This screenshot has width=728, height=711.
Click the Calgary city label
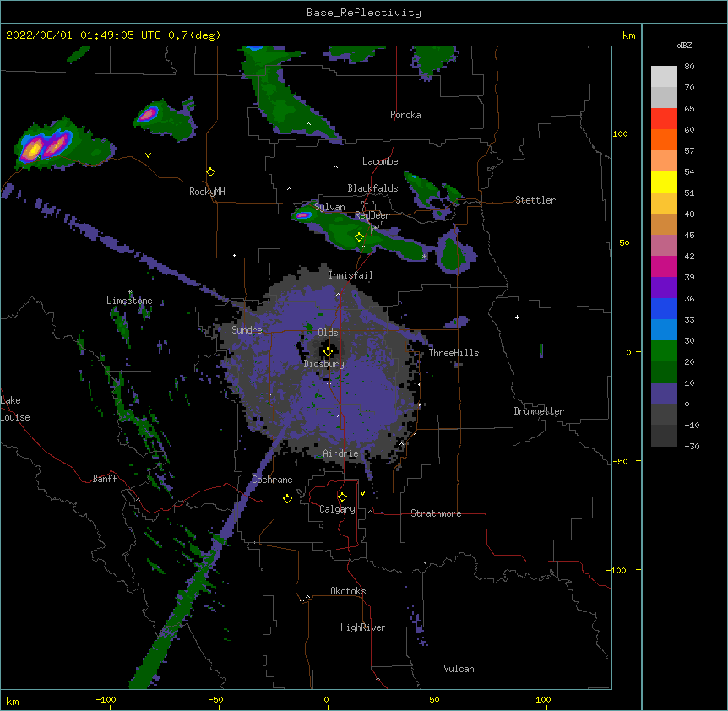coord(337,509)
